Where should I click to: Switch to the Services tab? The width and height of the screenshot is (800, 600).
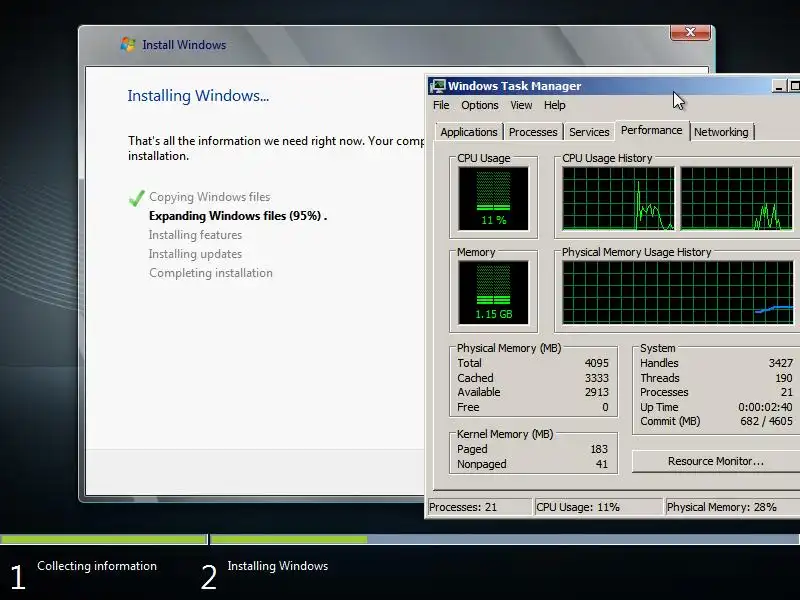click(589, 132)
